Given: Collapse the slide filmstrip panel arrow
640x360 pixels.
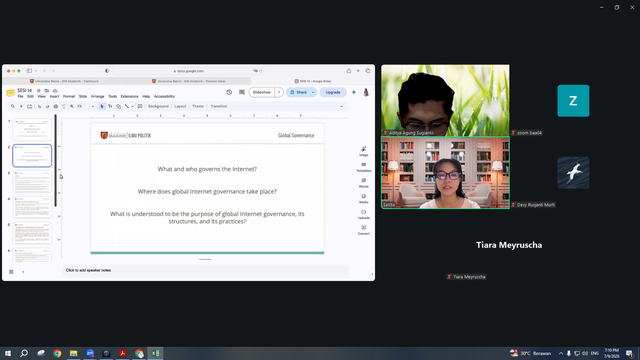Looking at the screenshot, I should (23, 271).
